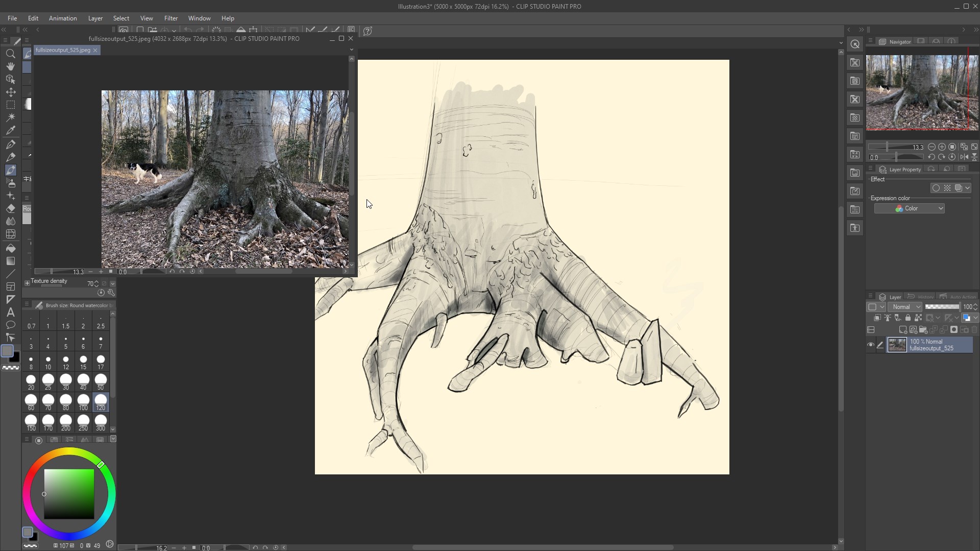Open the Normal blending mode dropdown
Image resolution: width=980 pixels, height=551 pixels.
pyautogui.click(x=905, y=307)
